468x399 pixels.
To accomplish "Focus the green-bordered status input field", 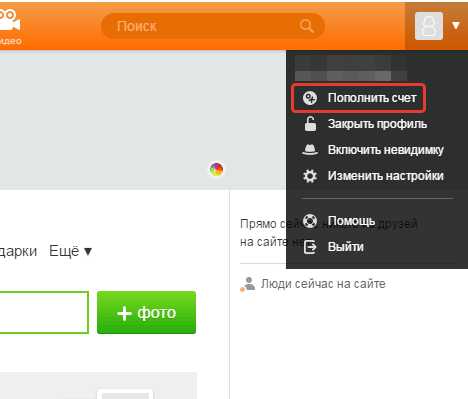I will pos(44,312).
